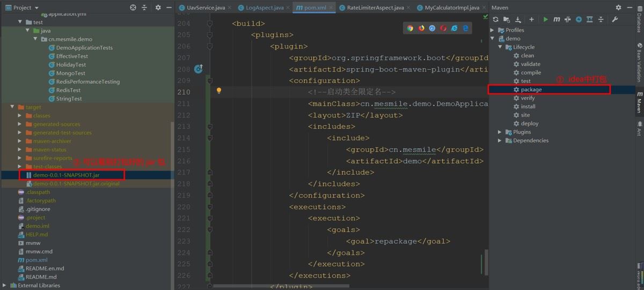Collapse all nodes in Maven panel
Image resolution: width=644 pixels, height=290 pixels.
click(x=601, y=19)
